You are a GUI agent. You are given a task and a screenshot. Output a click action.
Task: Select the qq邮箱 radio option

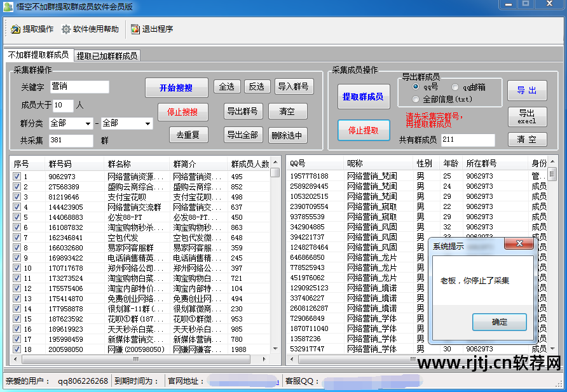[x=455, y=87]
